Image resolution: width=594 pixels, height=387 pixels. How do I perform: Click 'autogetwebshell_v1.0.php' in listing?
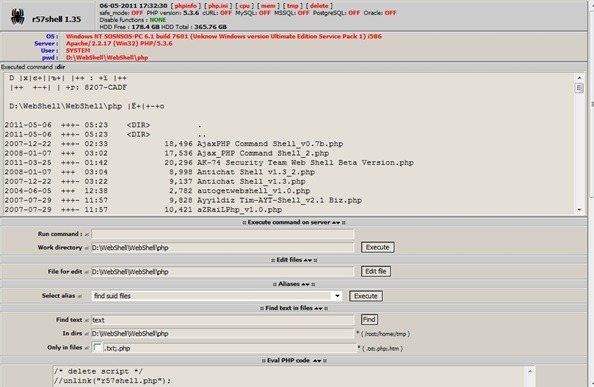253,191
